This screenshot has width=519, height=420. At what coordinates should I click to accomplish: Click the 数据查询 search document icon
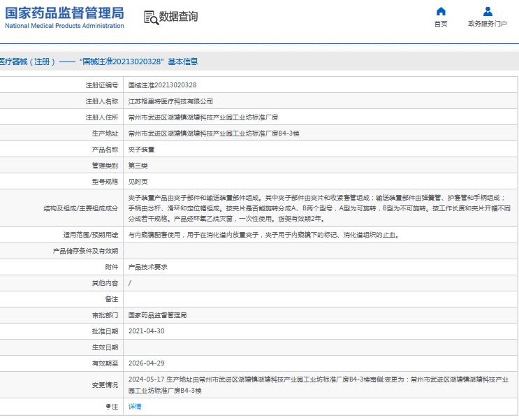click(151, 17)
